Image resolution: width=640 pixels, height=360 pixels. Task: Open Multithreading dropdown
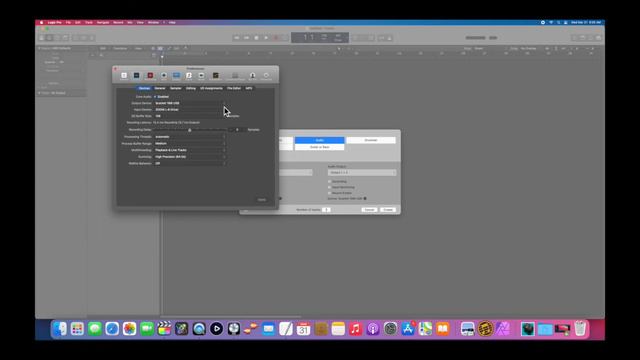[x=189, y=150]
